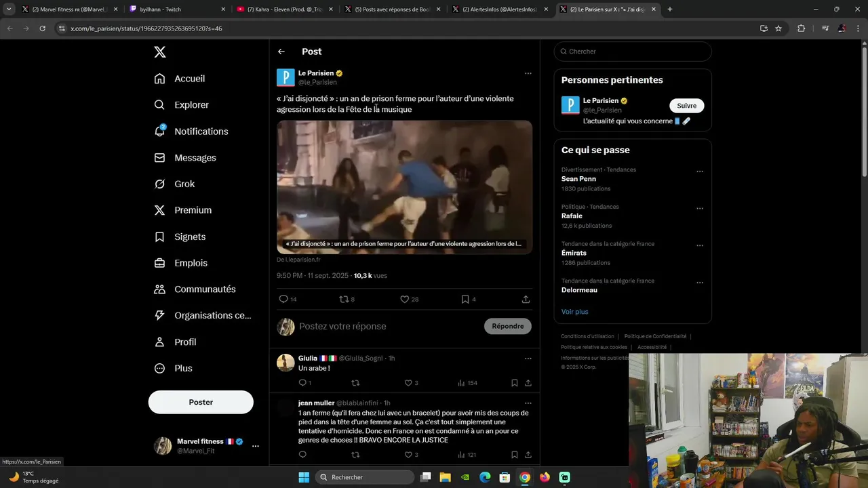The width and height of the screenshot is (868, 488).
Task: Open Profil in the sidebar
Action: [175, 342]
